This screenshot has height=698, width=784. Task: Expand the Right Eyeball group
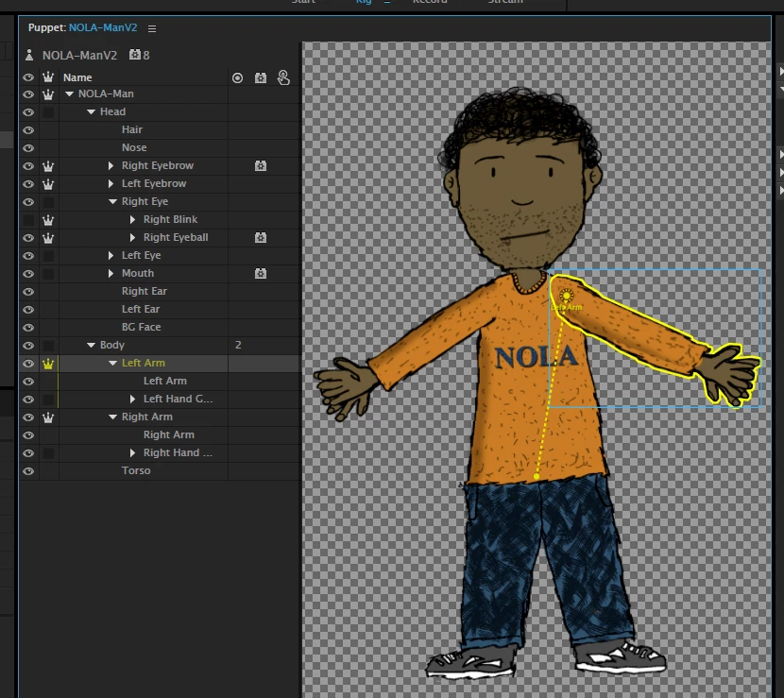point(132,237)
